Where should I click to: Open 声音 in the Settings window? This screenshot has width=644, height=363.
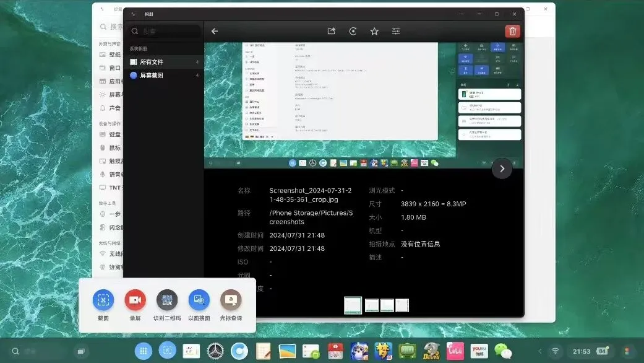(x=111, y=108)
